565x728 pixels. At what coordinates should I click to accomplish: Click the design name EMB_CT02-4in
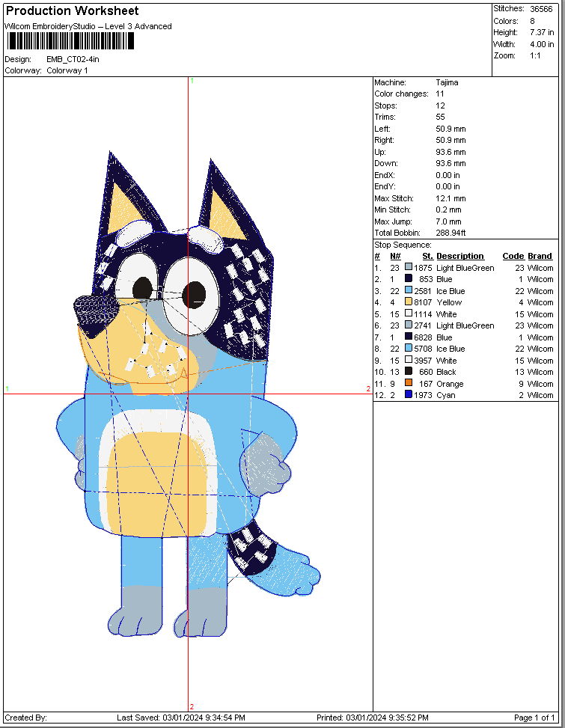[x=73, y=59]
